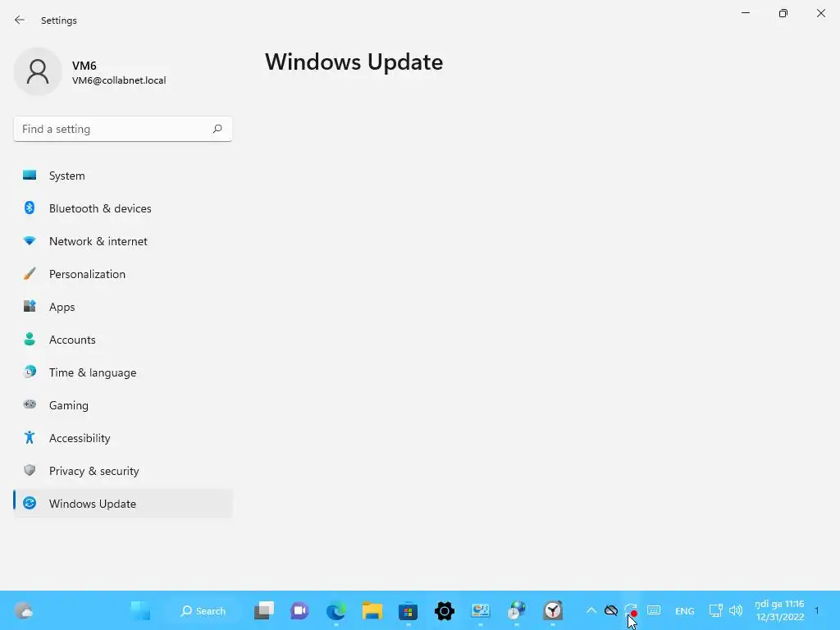Open the volume speaker tray icon
The height and width of the screenshot is (630, 840).
pyautogui.click(x=736, y=610)
